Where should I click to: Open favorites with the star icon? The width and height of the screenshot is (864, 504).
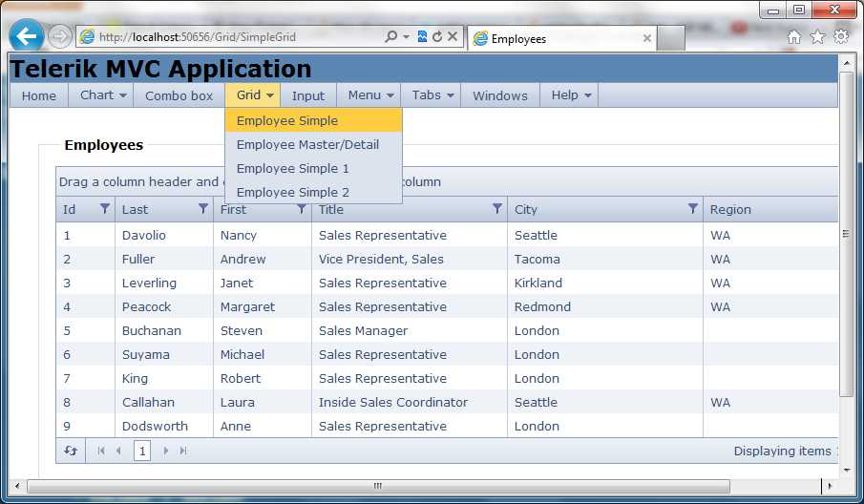coord(817,37)
